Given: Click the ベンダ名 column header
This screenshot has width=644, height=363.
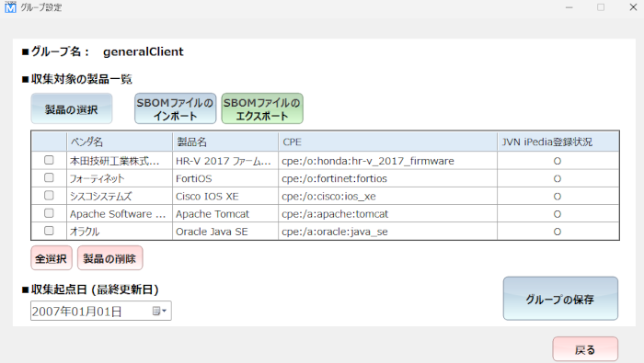Looking at the screenshot, I should tap(120, 142).
